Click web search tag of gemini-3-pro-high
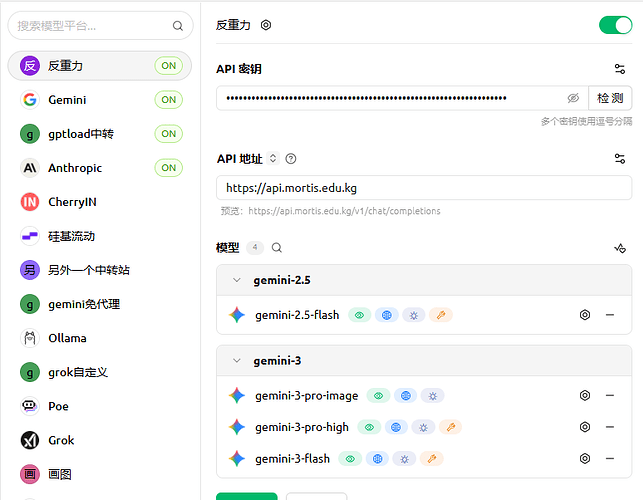Screen dimensions: 643x500 (396, 427)
